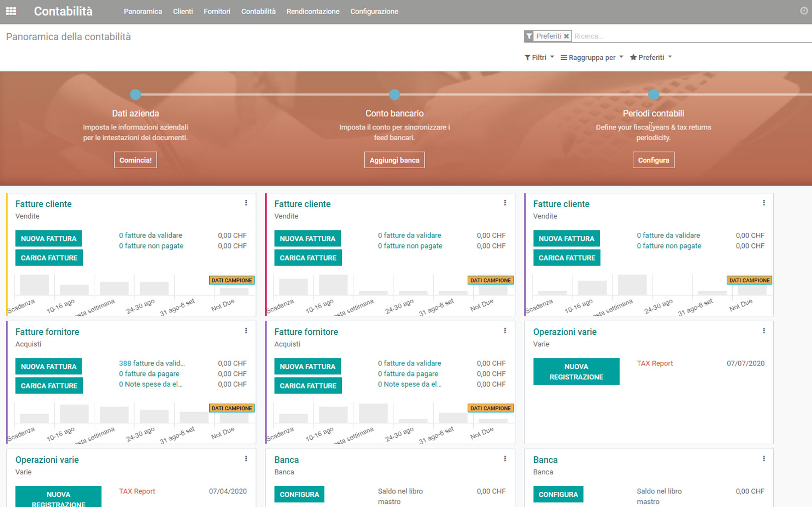
Task: Open the Contabilità menu in the top bar
Action: point(258,11)
